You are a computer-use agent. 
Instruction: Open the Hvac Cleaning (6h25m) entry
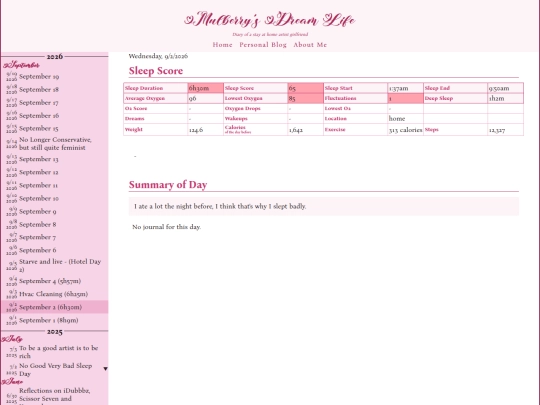coord(53,294)
